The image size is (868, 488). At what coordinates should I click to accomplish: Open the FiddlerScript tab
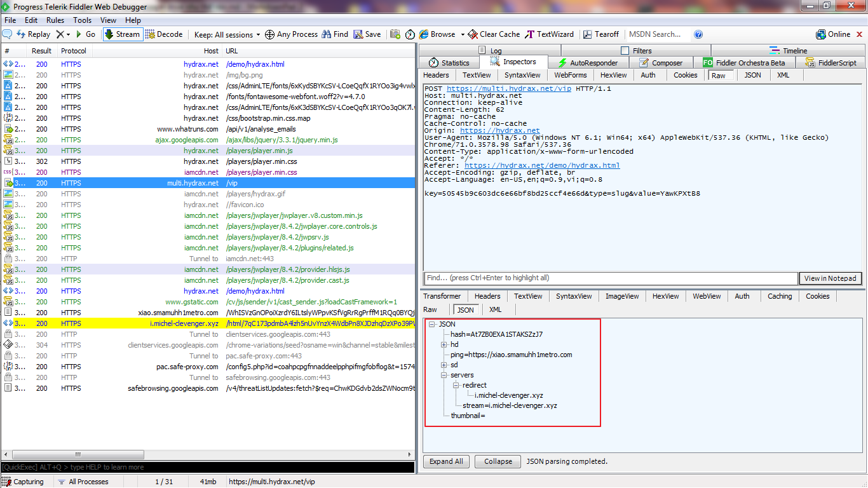pyautogui.click(x=831, y=62)
